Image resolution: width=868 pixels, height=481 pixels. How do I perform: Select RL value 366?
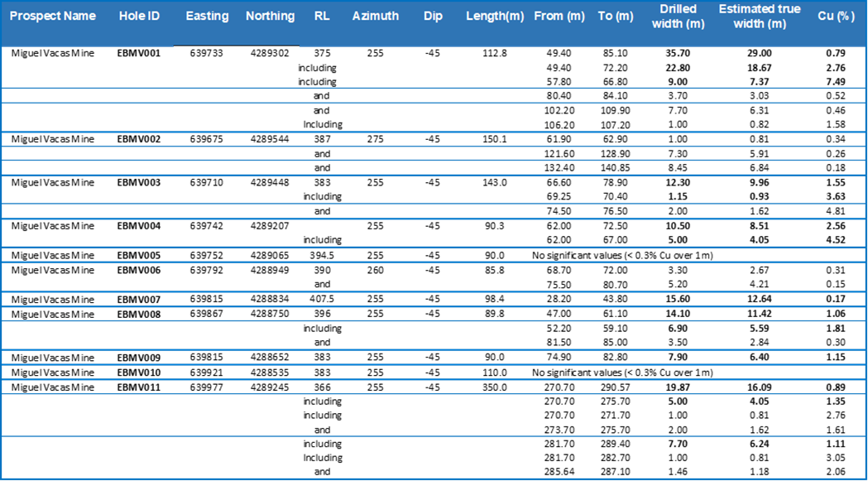click(321, 387)
